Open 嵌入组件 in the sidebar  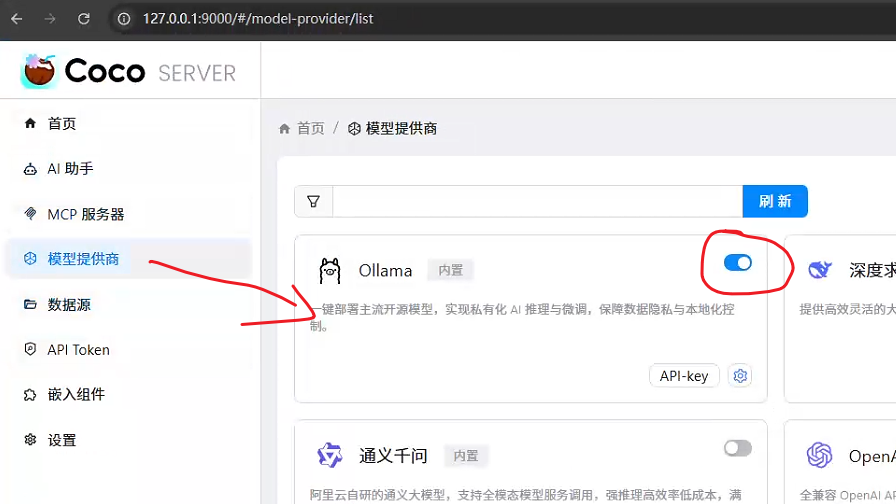pyautogui.click(x=76, y=394)
